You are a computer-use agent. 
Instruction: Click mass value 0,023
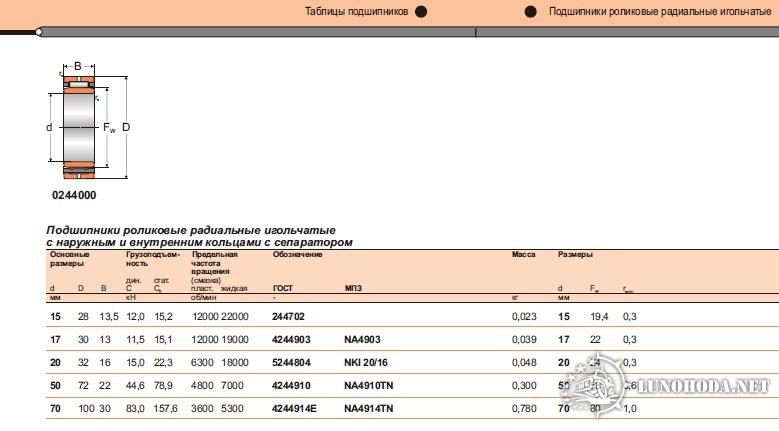click(x=524, y=316)
